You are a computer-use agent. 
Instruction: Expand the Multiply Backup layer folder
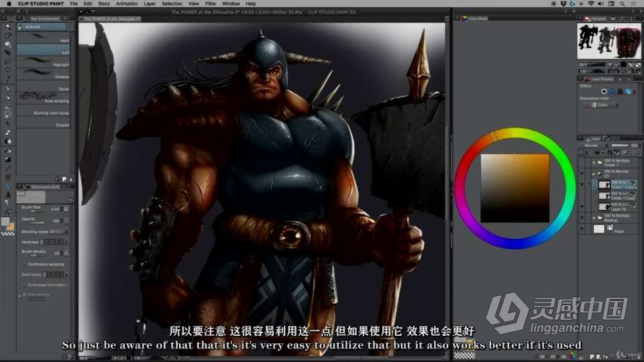[x=594, y=217]
